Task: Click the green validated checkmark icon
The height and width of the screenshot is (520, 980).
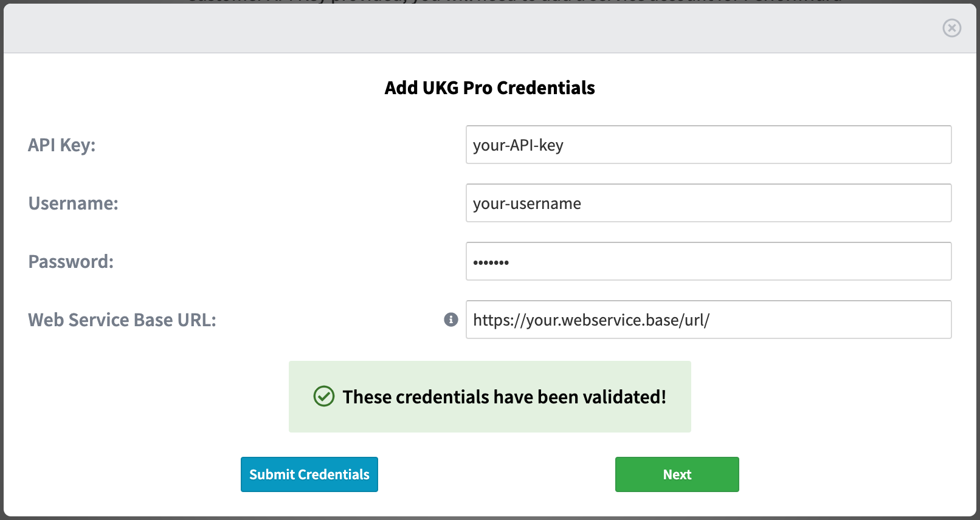Action: [323, 397]
